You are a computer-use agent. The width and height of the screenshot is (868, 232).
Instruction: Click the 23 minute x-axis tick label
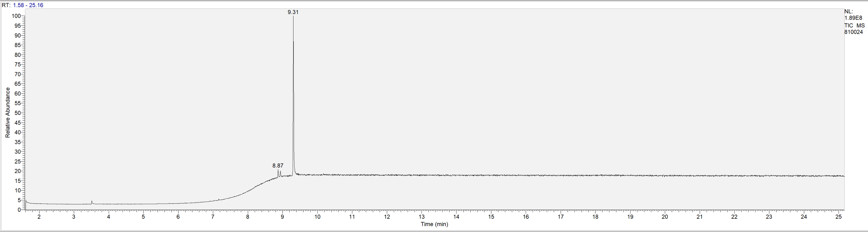coord(769,217)
